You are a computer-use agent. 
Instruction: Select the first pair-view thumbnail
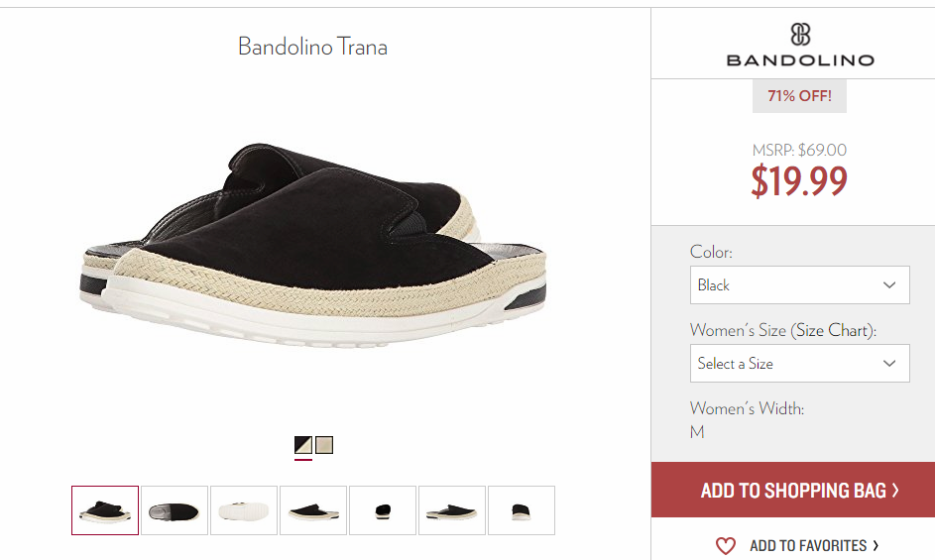105,510
